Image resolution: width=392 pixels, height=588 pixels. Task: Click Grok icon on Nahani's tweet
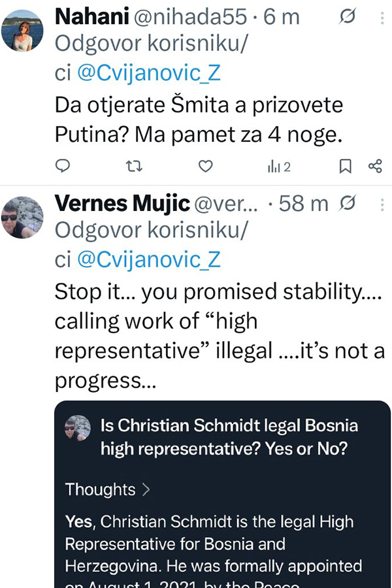(348, 18)
